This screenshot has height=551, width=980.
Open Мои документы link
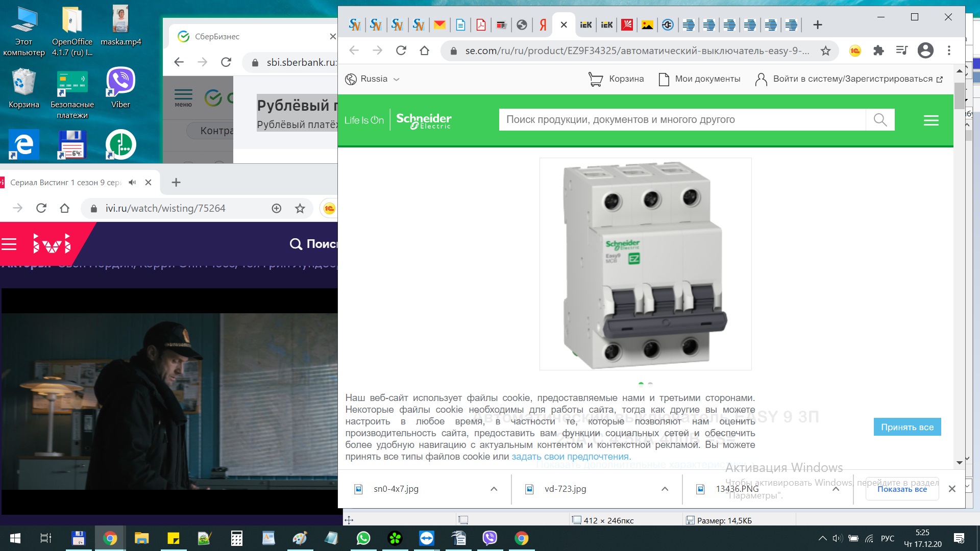(x=699, y=79)
